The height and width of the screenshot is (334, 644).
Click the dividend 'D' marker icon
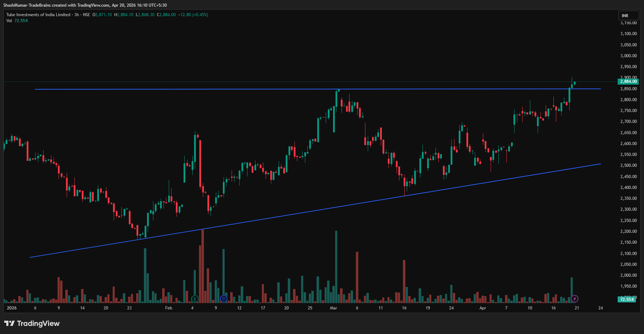224,299
